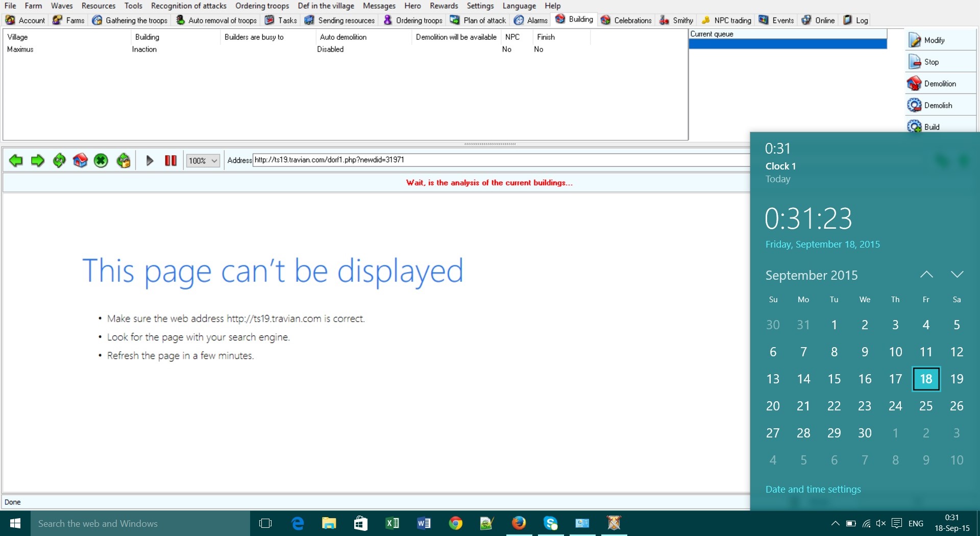Open Auto removal of troops tab
Screen dimensions: 980x536
pyautogui.click(x=216, y=20)
